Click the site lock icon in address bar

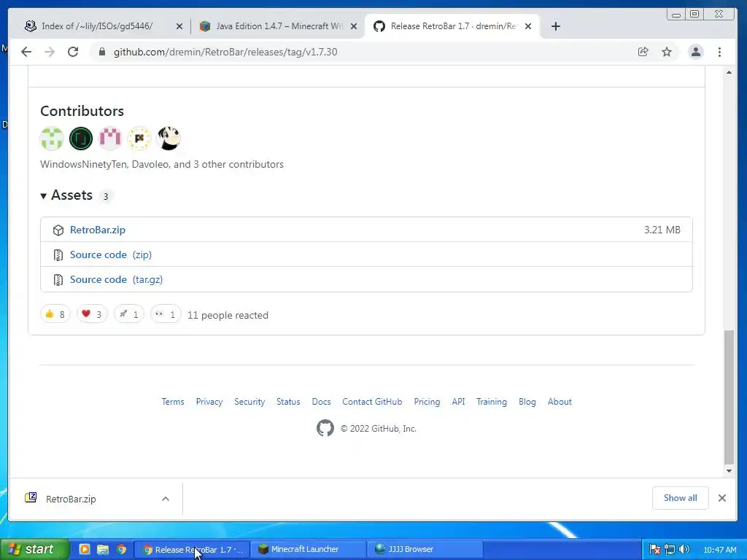click(101, 52)
